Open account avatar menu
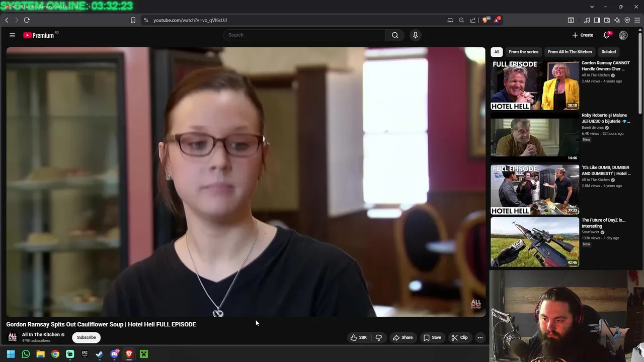This screenshot has height=362, width=644. 623,35
